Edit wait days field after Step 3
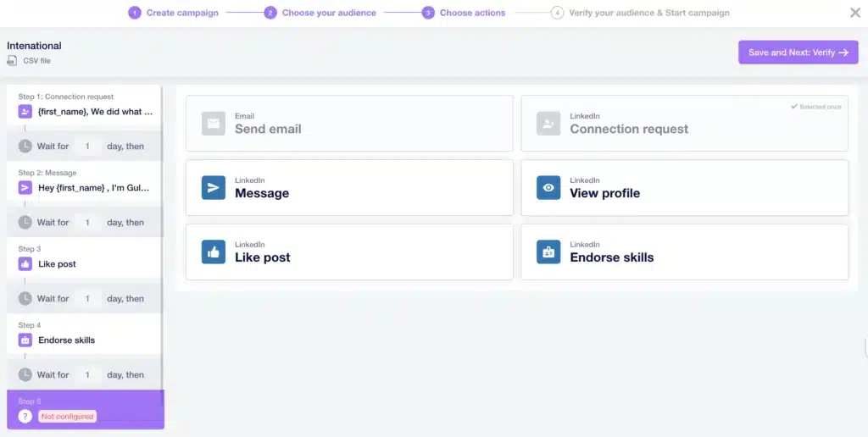The width and height of the screenshot is (868, 437). [87, 299]
